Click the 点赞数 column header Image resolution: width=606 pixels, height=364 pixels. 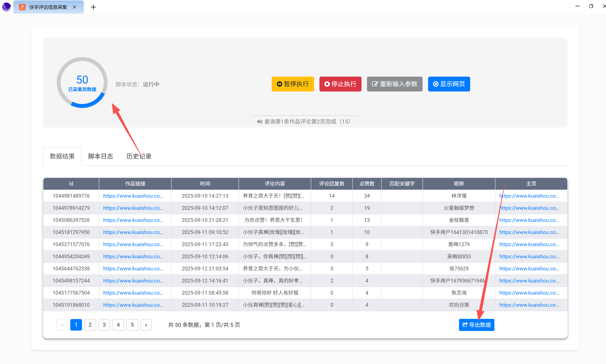(x=367, y=184)
